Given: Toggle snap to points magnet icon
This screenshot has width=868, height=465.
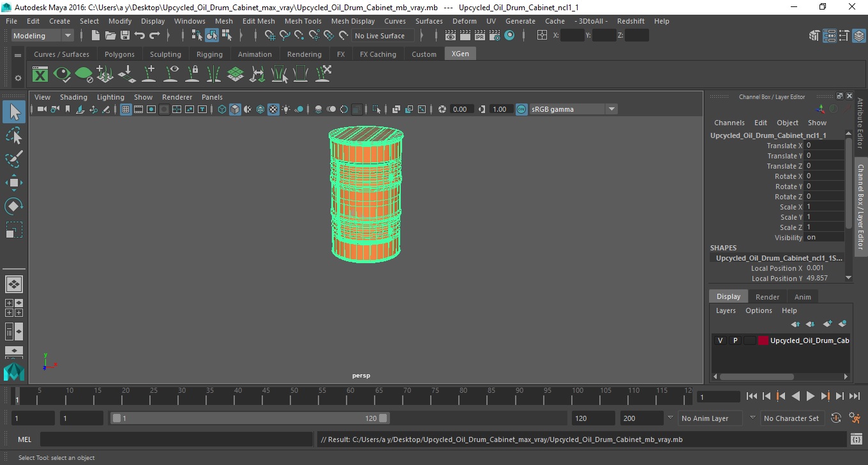Looking at the screenshot, I should pos(299,36).
